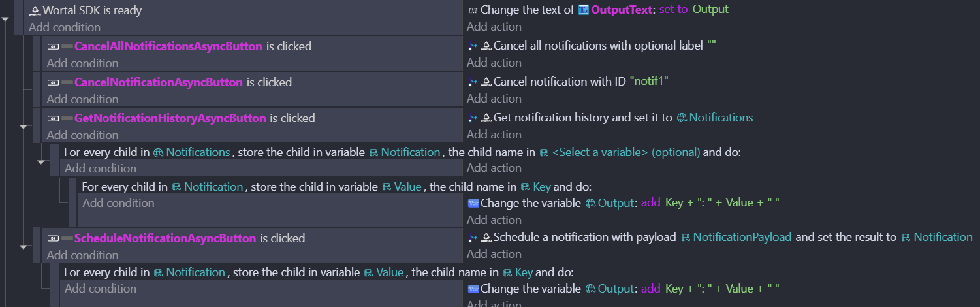The image size is (980, 307).
Task: Collapse the For every child in Notifications loop
Action: click(x=42, y=161)
